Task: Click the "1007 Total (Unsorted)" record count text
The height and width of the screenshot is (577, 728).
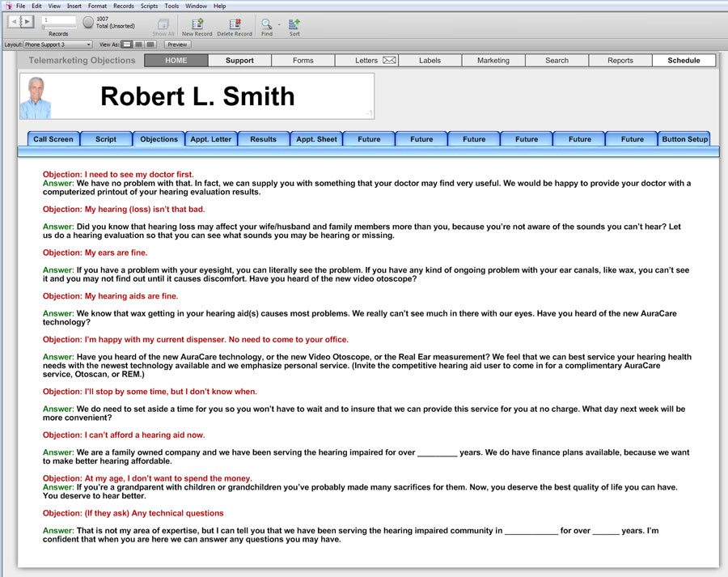Action: (x=115, y=23)
